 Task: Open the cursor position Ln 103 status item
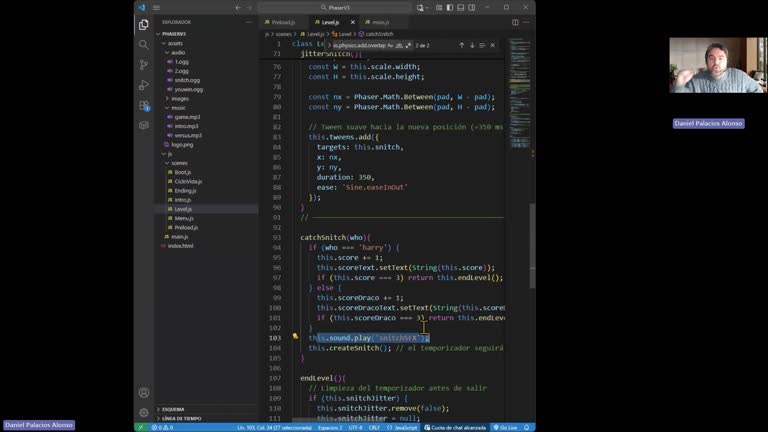pyautogui.click(x=274, y=428)
